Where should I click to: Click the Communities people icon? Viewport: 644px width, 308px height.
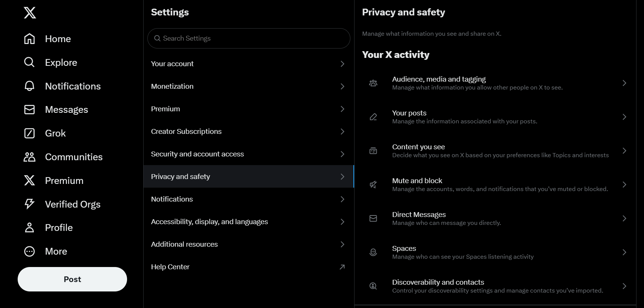[x=29, y=157]
